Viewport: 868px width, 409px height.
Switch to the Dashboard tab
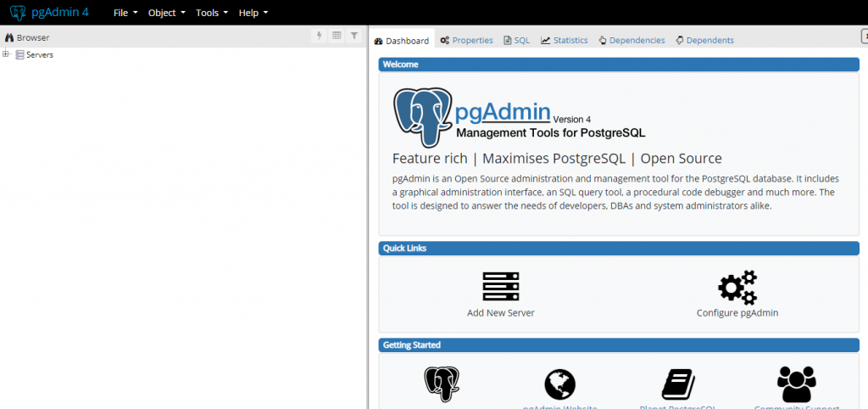[402, 41]
